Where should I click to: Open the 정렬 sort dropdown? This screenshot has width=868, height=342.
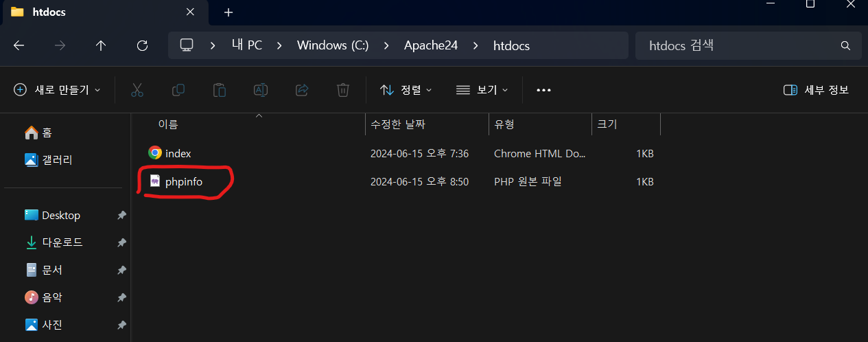pyautogui.click(x=406, y=90)
